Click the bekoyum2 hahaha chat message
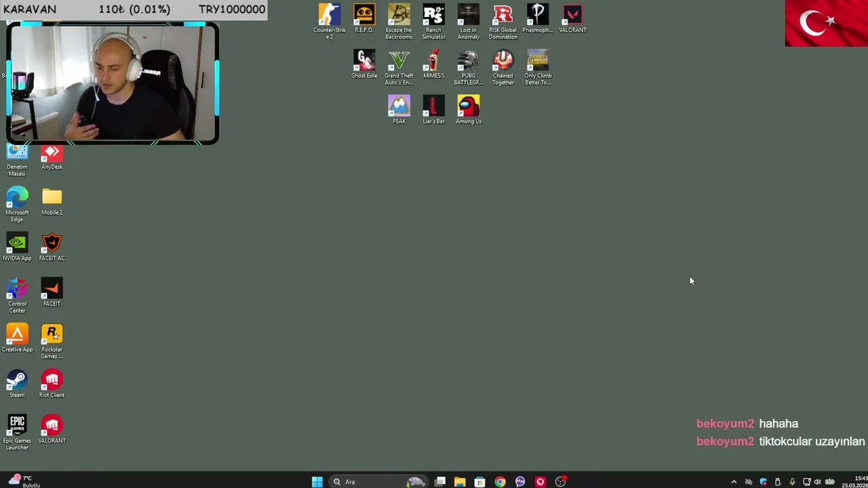This screenshot has height=488, width=868. click(747, 424)
